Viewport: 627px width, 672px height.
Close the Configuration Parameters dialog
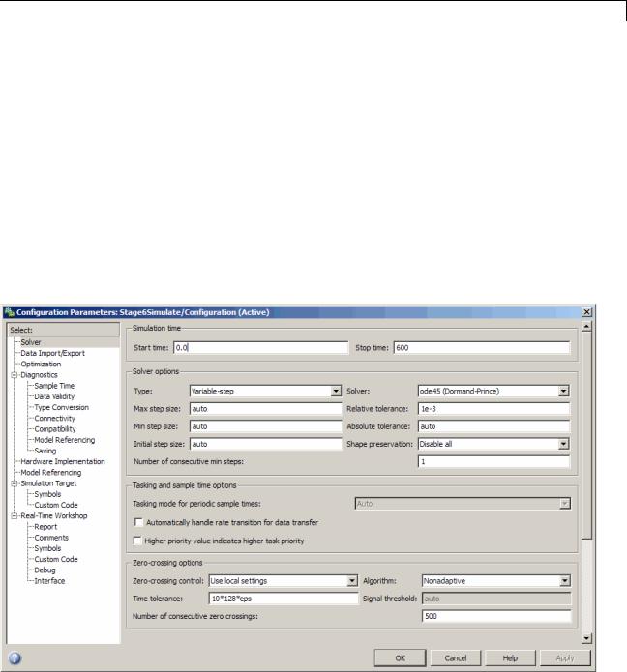pyautogui.click(x=587, y=312)
